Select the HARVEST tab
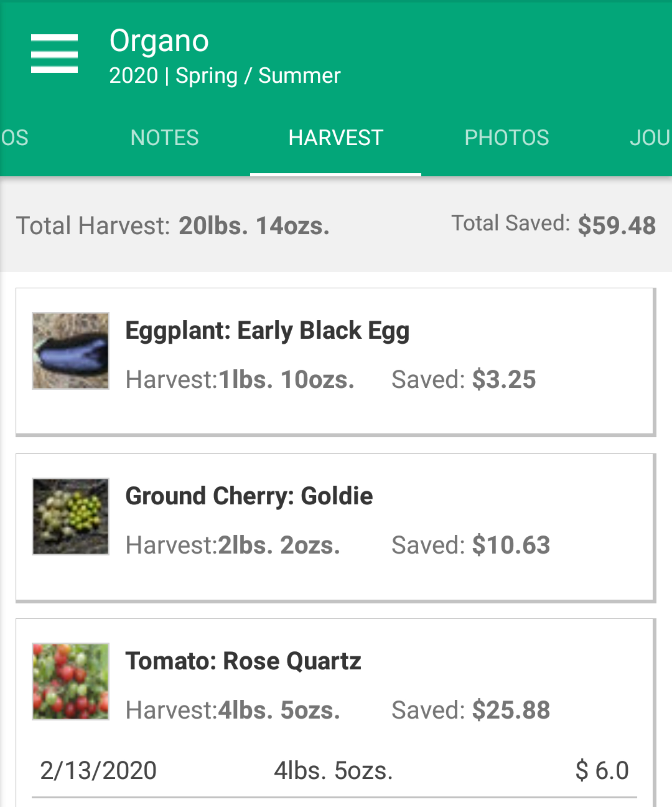672x807 pixels. 336,138
